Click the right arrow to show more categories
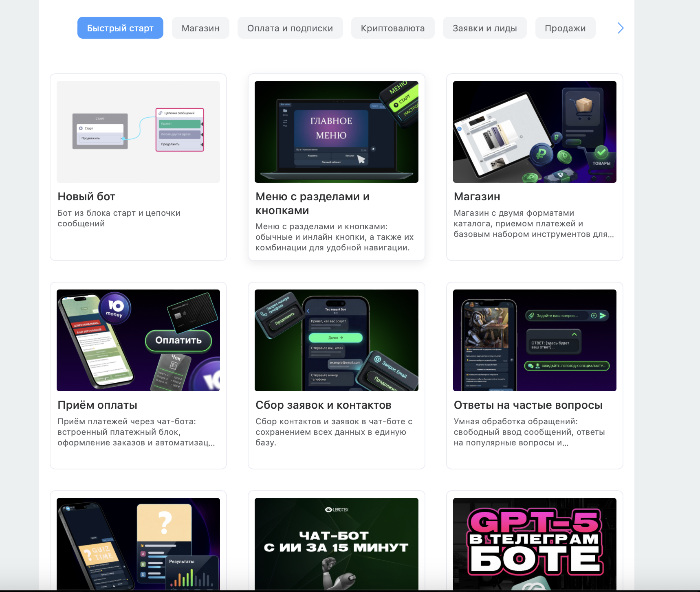 point(620,28)
